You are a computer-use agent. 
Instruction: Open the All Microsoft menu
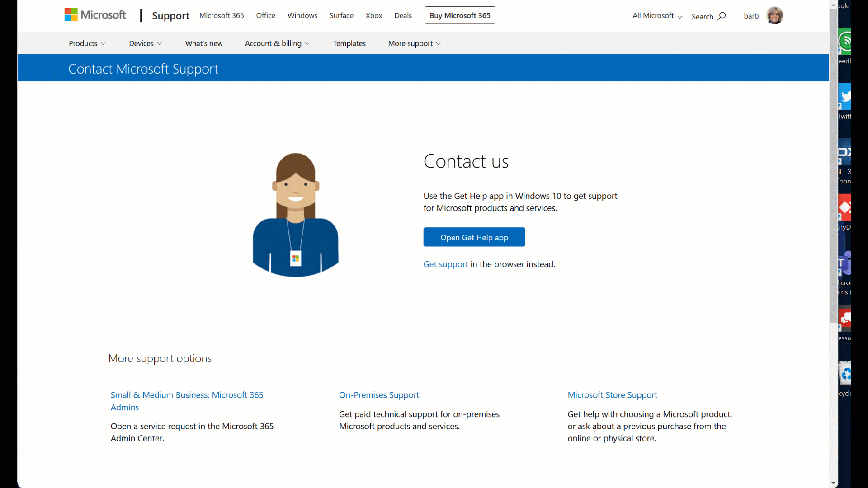(x=657, y=16)
